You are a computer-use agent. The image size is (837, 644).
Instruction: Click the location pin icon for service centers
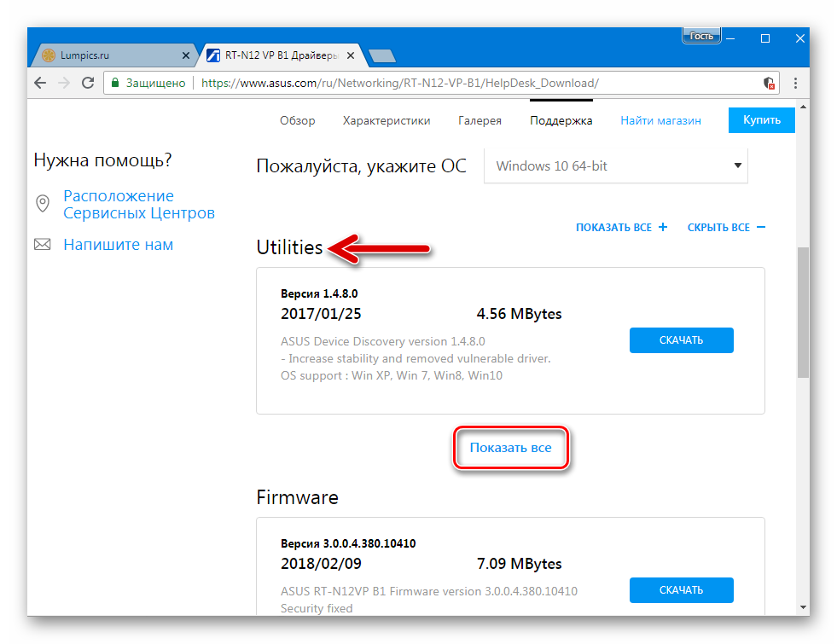tap(43, 203)
